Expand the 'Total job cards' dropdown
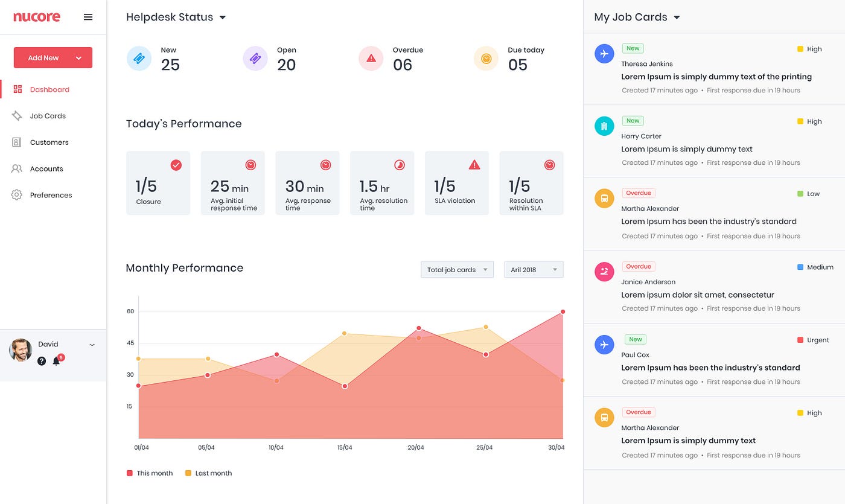Screen dimensions: 845x504 [x=457, y=269]
